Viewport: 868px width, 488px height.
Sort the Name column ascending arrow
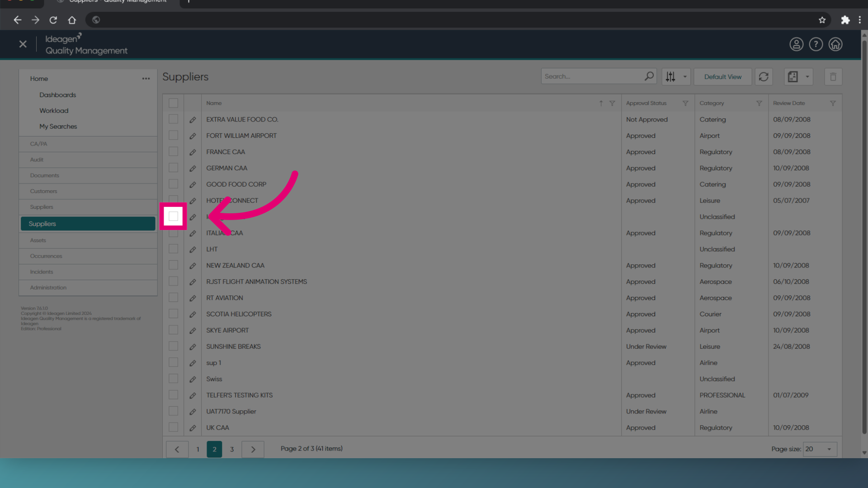point(601,103)
